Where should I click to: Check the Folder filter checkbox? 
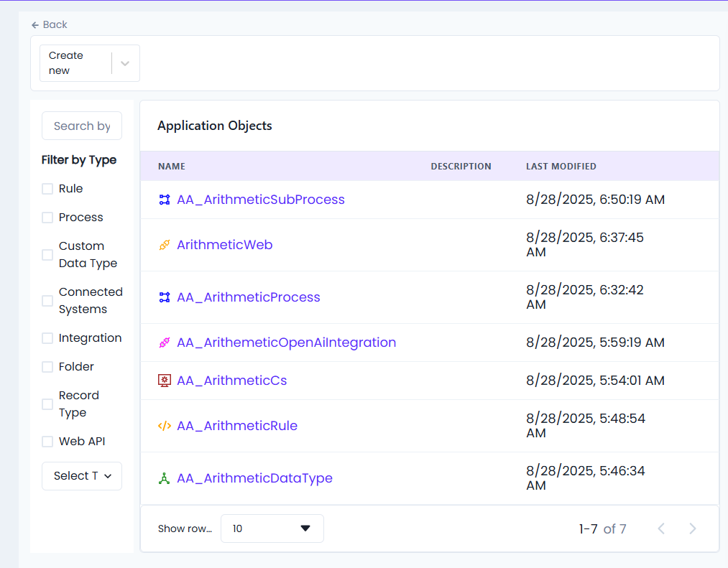[47, 367]
